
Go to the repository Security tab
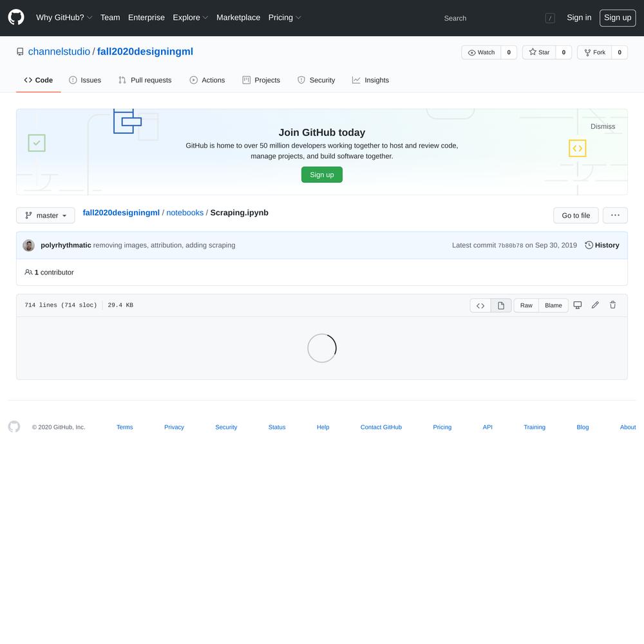(316, 80)
